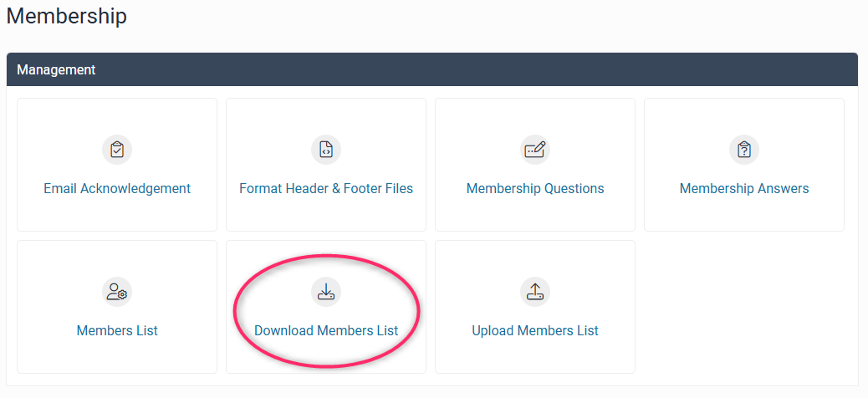Click the Members List card tile

[117, 355]
